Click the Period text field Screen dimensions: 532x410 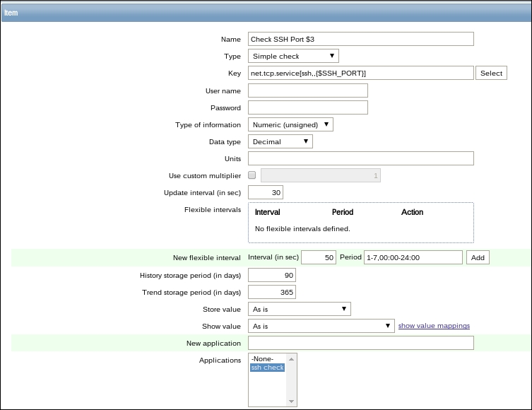pyautogui.click(x=413, y=258)
